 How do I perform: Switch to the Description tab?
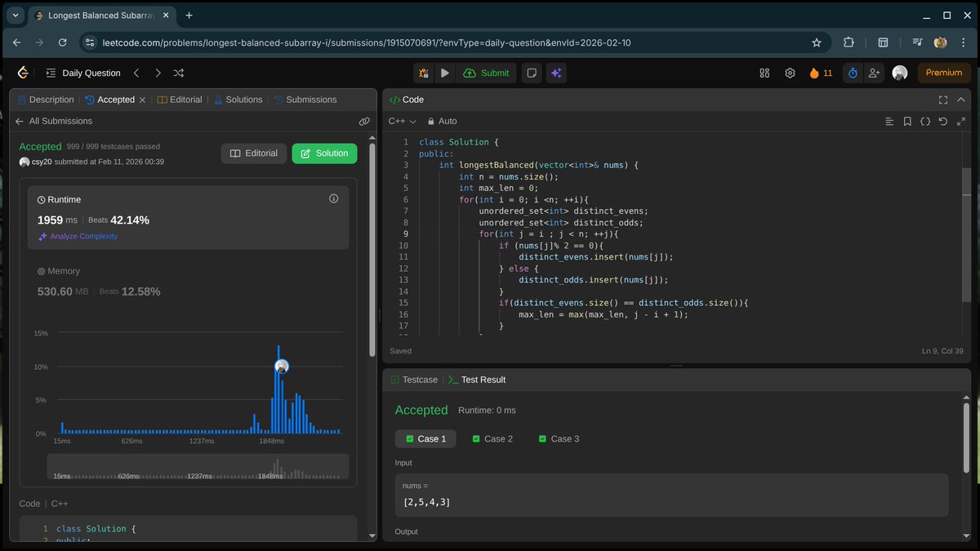46,100
